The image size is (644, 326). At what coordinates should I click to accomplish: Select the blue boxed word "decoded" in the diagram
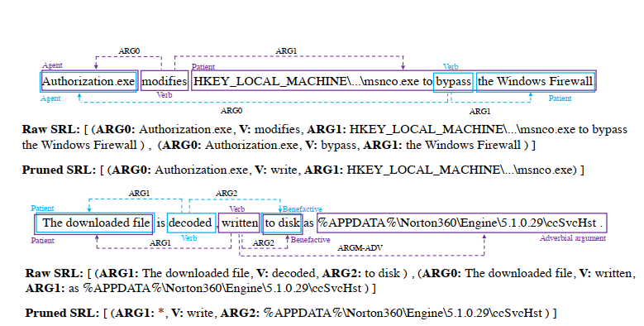pos(192,223)
